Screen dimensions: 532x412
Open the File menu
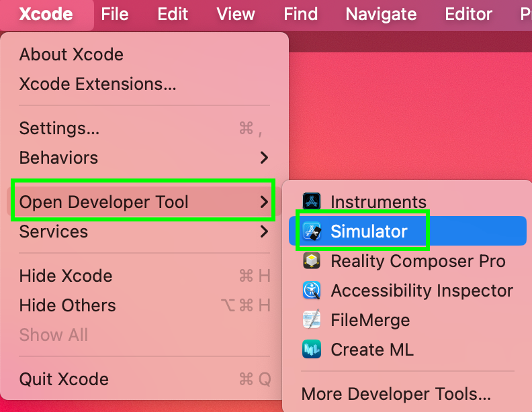coord(115,14)
